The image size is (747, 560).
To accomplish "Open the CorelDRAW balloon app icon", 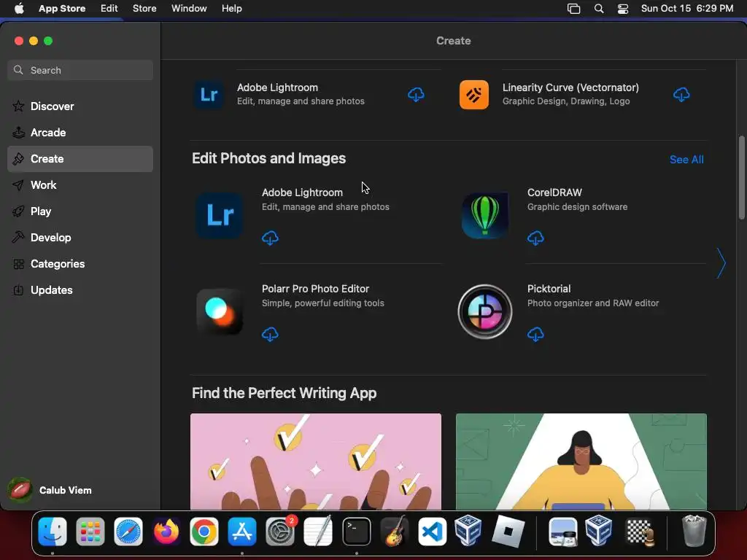I will pyautogui.click(x=485, y=215).
